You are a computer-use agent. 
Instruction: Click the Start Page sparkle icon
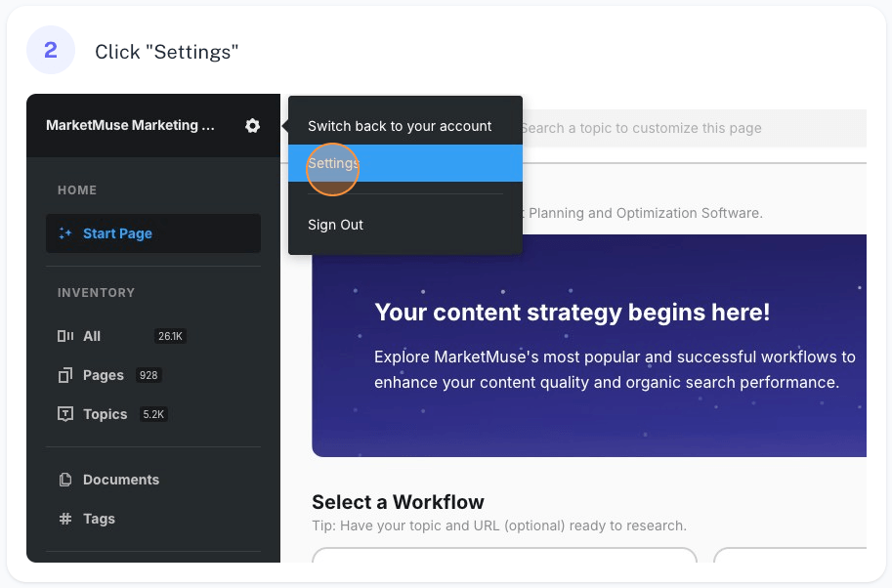coord(65,233)
